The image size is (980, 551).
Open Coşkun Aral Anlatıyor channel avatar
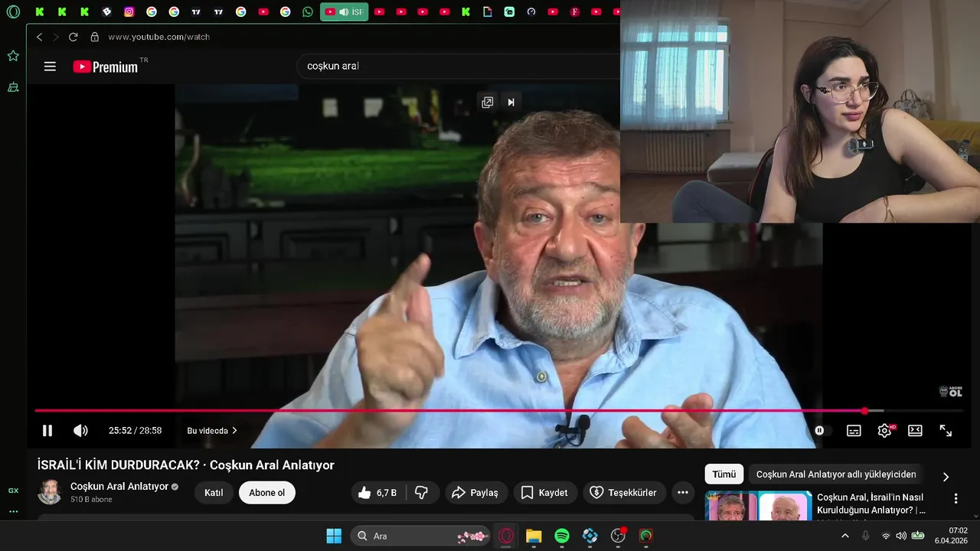pyautogui.click(x=50, y=492)
